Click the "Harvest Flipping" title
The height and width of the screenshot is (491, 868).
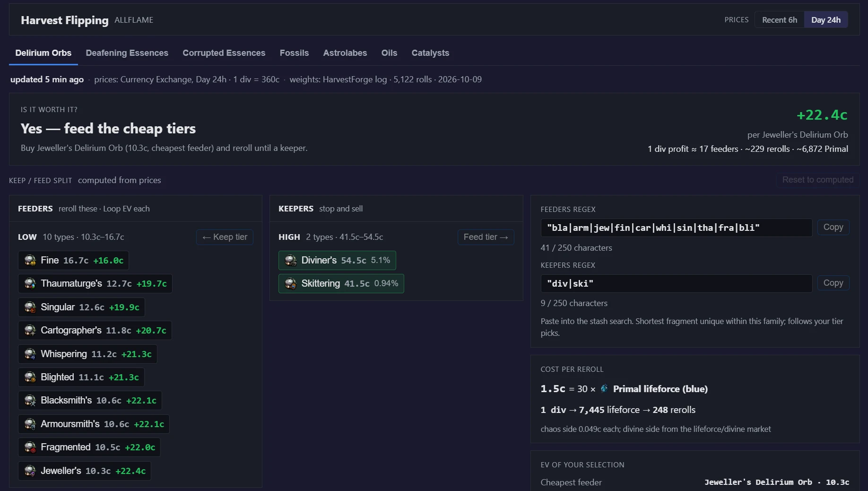(65, 20)
